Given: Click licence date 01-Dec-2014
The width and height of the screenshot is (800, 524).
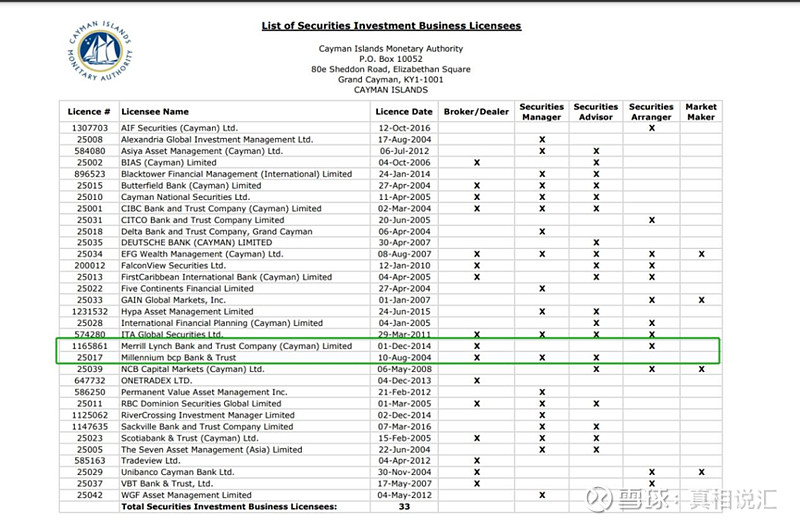Looking at the screenshot, I should [x=404, y=346].
